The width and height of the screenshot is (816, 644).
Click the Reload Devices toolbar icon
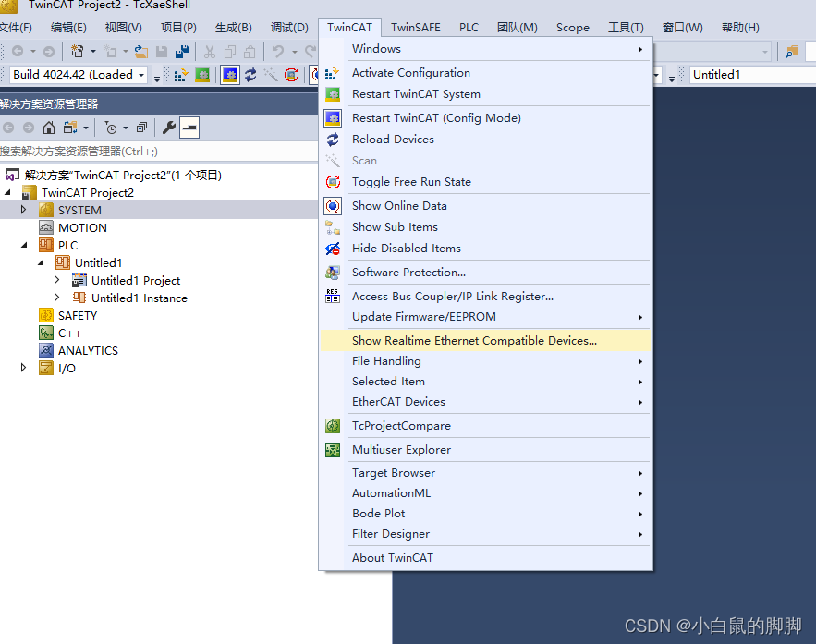tap(250, 75)
